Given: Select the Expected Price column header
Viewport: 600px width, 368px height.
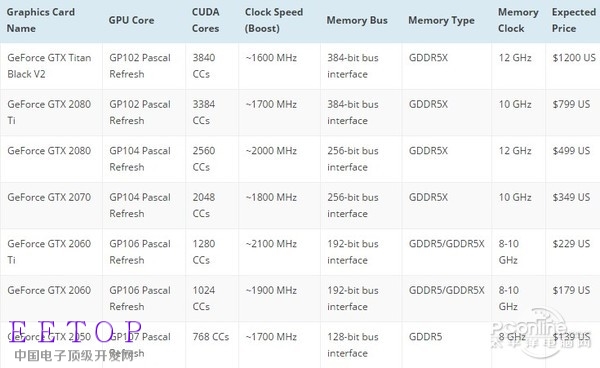Looking at the screenshot, I should pyautogui.click(x=574, y=20).
